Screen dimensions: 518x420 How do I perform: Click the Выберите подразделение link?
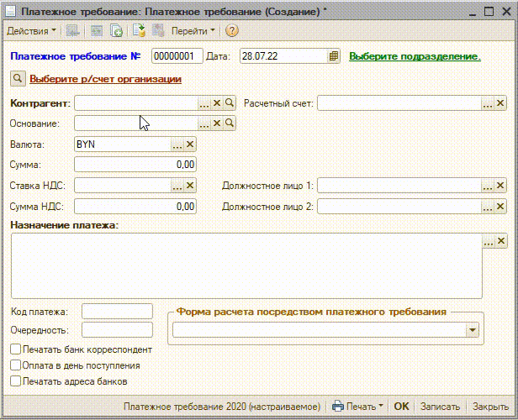tap(415, 56)
